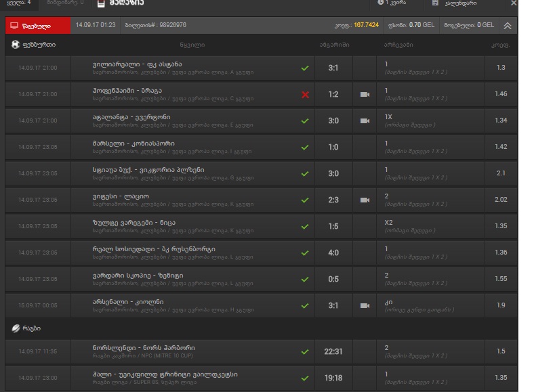Switch to the pending tickets tab showing 0
Screen dimensions: 555x392
(66, 3)
